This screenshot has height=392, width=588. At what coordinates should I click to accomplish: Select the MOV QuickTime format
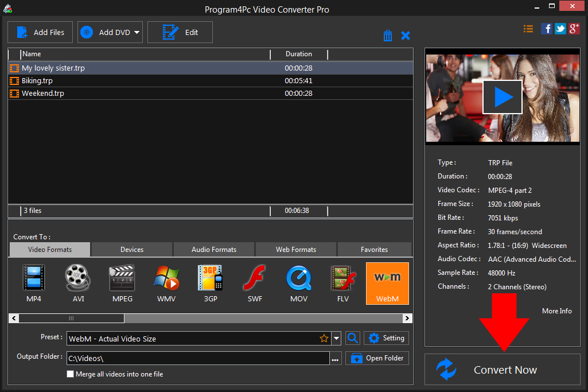click(298, 283)
